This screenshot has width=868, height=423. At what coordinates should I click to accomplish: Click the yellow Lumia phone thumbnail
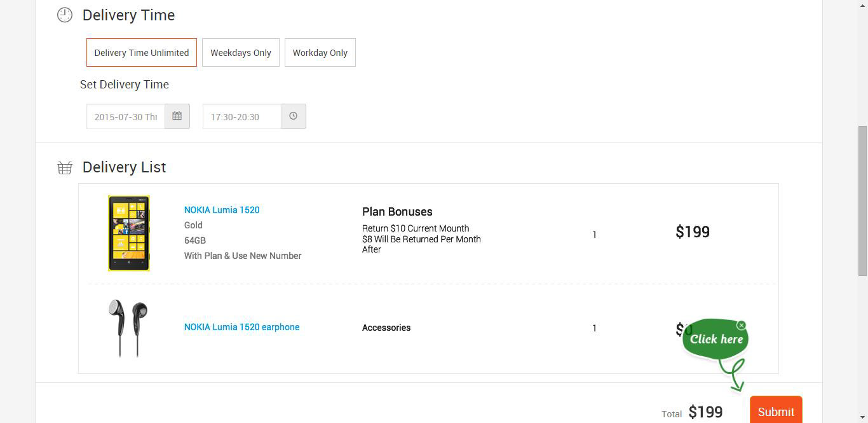tap(129, 233)
